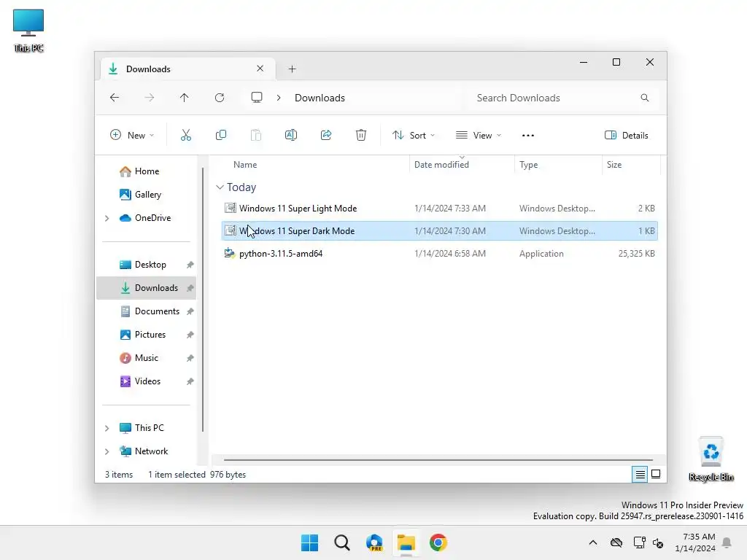Viewport: 747px width, 560px height.
Task: Click the Rename icon in toolbar
Action: coord(290,135)
